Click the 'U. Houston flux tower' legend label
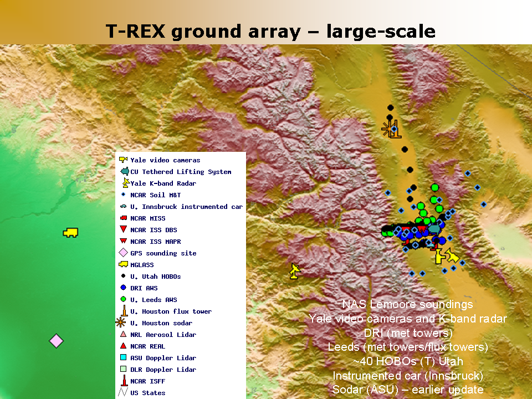532x399 pixels. [171, 311]
